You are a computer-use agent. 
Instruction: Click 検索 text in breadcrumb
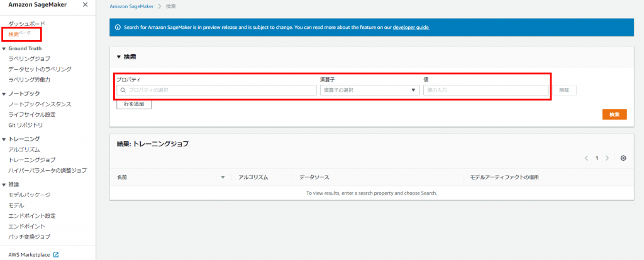[172, 6]
